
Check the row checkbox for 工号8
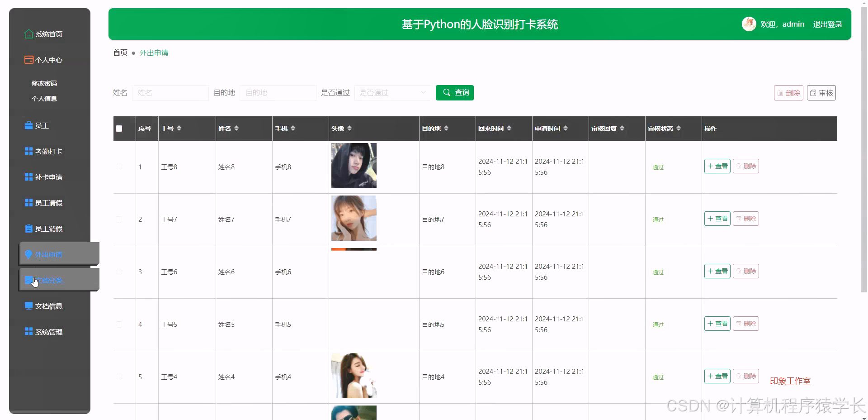(x=118, y=167)
